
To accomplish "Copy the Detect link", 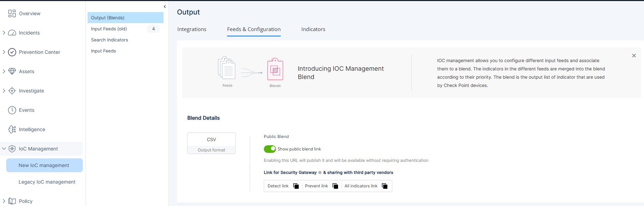I will pyautogui.click(x=296, y=186).
